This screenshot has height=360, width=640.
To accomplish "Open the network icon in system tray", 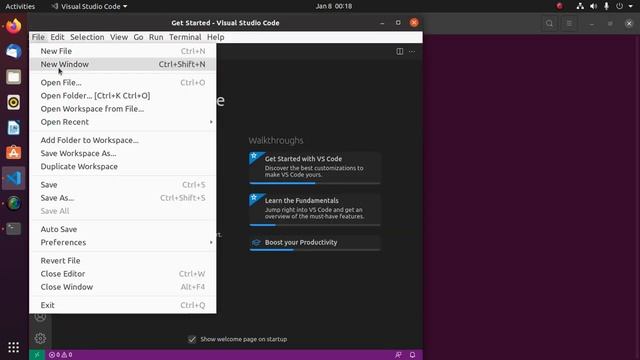I will coord(580,6).
